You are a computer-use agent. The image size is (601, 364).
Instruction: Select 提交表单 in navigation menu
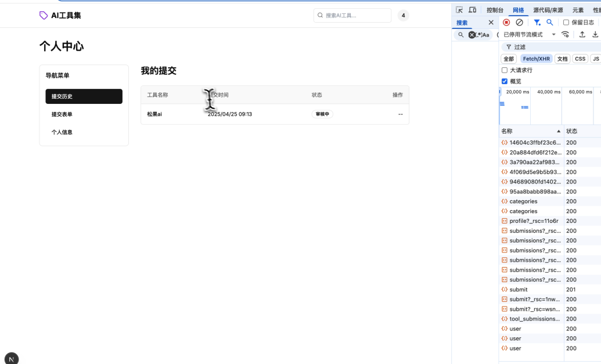click(x=62, y=114)
